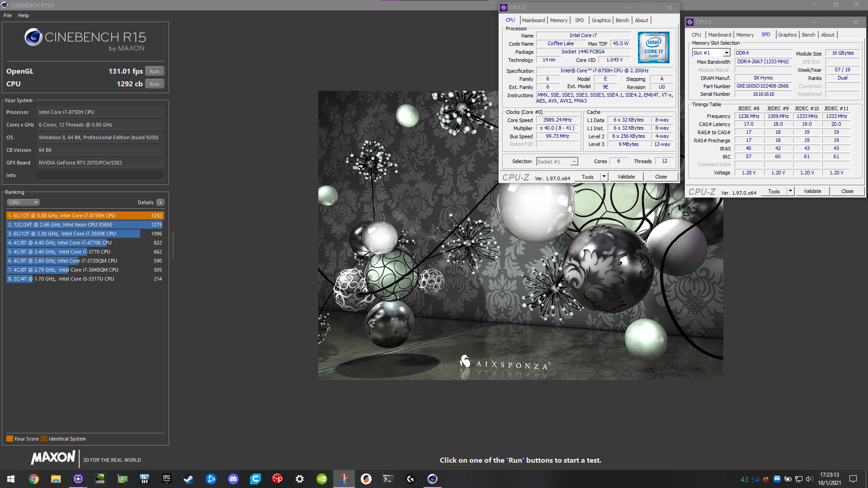Select the i7-3930K ranking entry
The image size is (868, 488).
(85, 234)
